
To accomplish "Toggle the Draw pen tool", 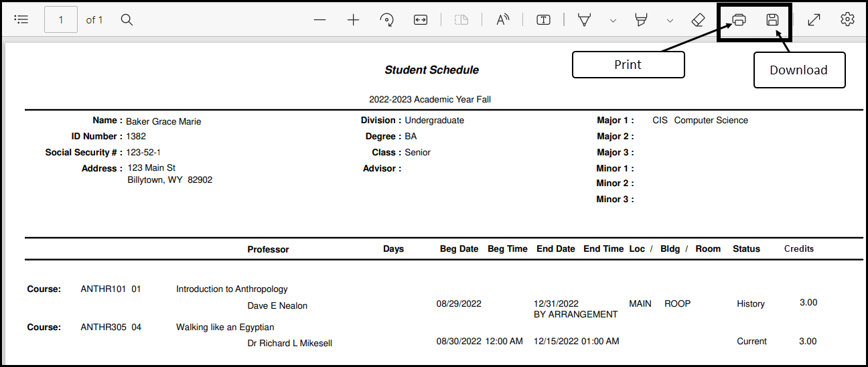I will tap(584, 20).
